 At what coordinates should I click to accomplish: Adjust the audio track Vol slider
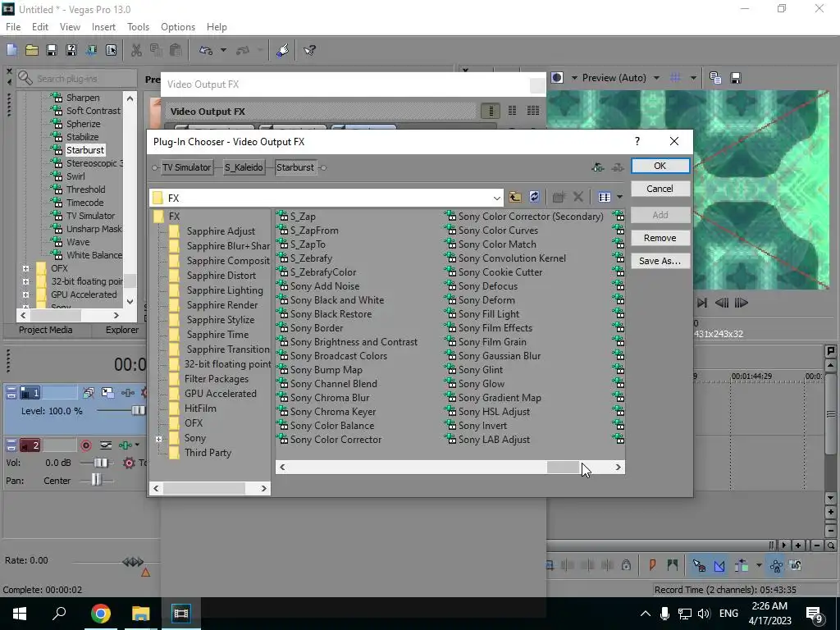coord(101,463)
